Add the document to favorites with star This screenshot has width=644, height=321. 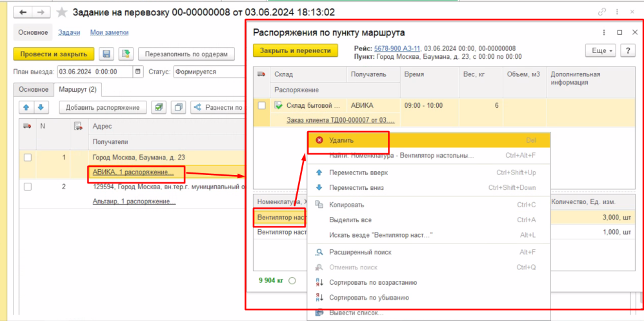62,12
